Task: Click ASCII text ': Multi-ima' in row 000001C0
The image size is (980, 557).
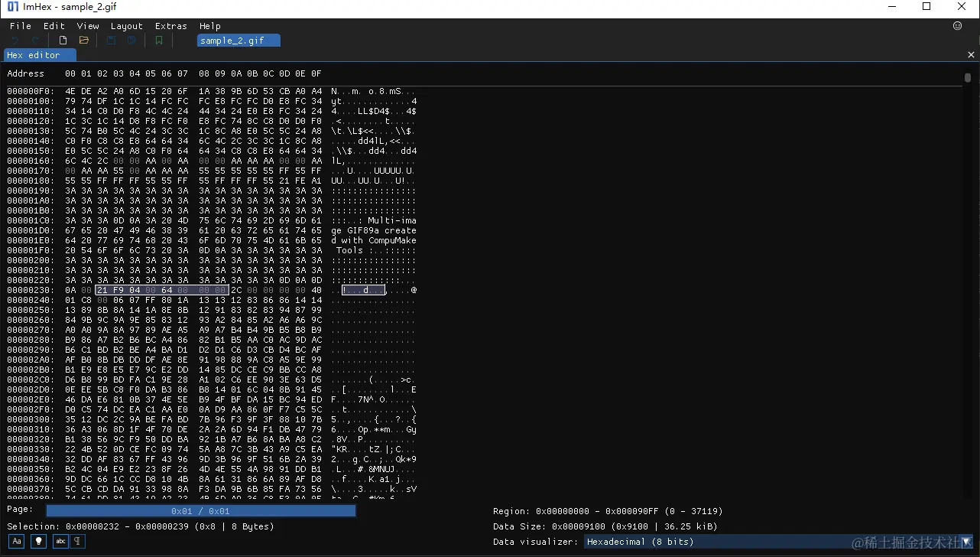Action: click(387, 220)
